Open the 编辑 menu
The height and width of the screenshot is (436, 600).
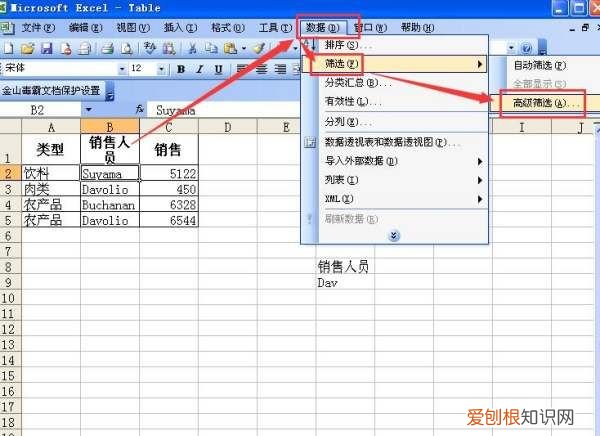(85, 28)
